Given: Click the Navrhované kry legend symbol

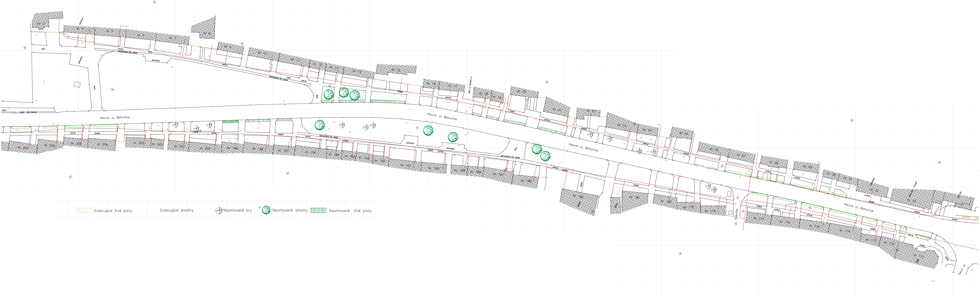Looking at the screenshot, I should click(219, 210).
